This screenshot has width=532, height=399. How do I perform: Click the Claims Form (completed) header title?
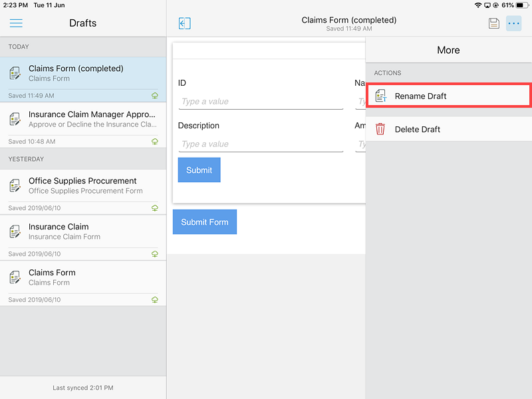point(348,20)
